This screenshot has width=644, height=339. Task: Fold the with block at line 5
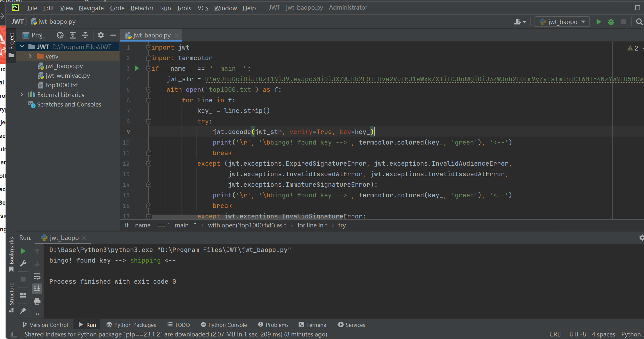(149, 90)
